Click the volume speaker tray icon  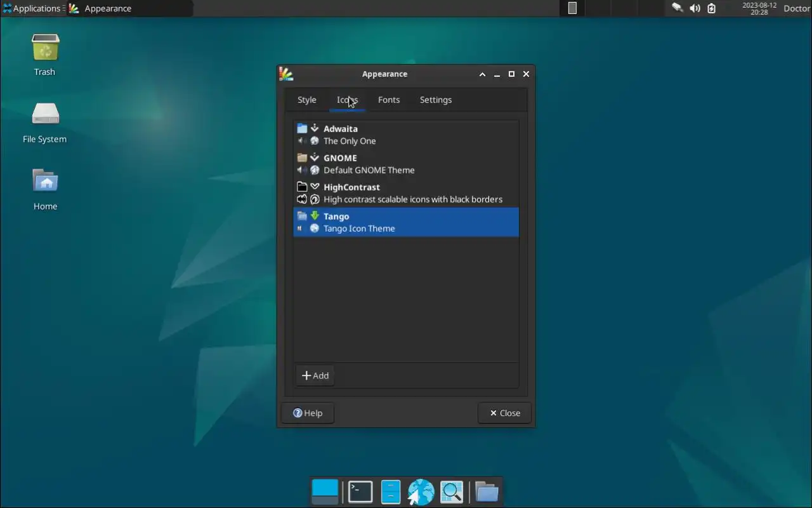tap(695, 8)
